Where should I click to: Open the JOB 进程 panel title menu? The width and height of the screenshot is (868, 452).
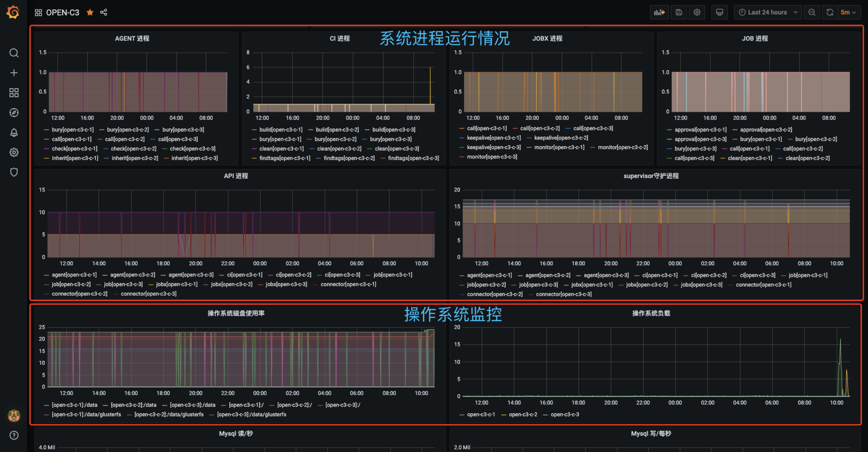point(755,38)
